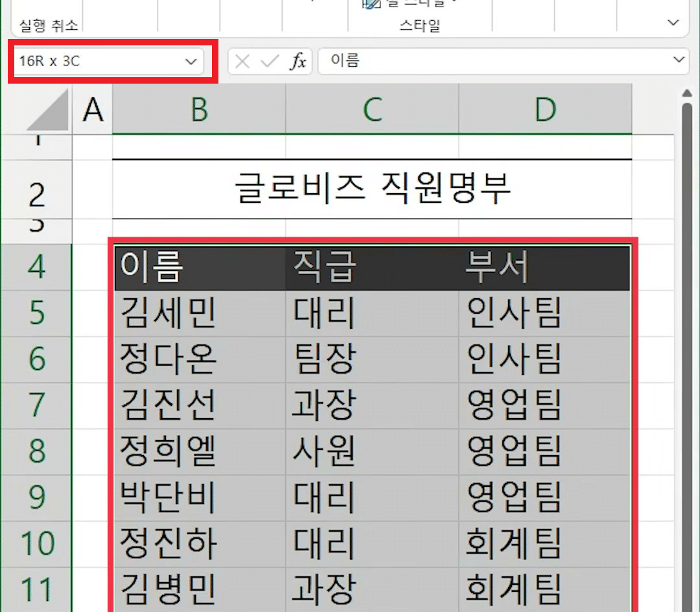Click 사원 in the 정희엘 row
This screenshot has width=700, height=612.
372,451
